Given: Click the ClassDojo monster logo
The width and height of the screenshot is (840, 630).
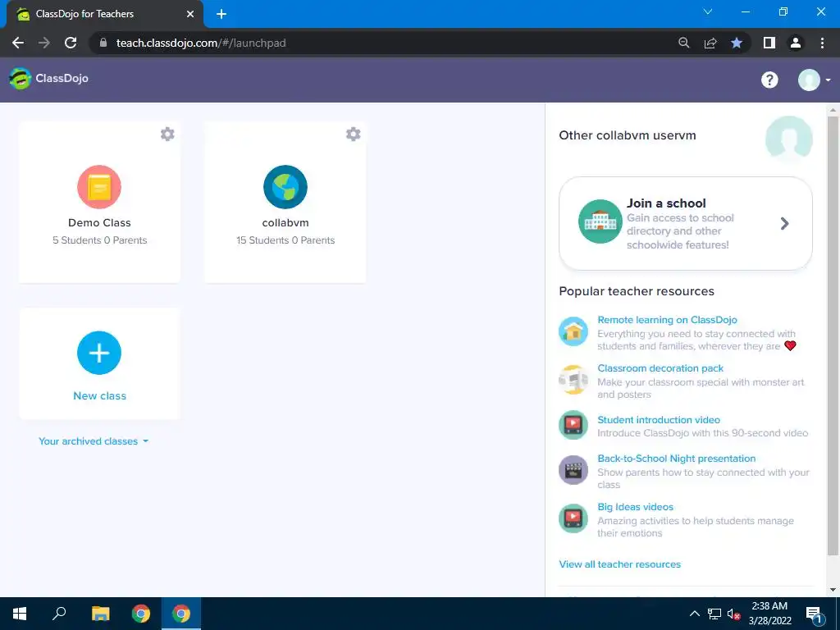Looking at the screenshot, I should 20,79.
